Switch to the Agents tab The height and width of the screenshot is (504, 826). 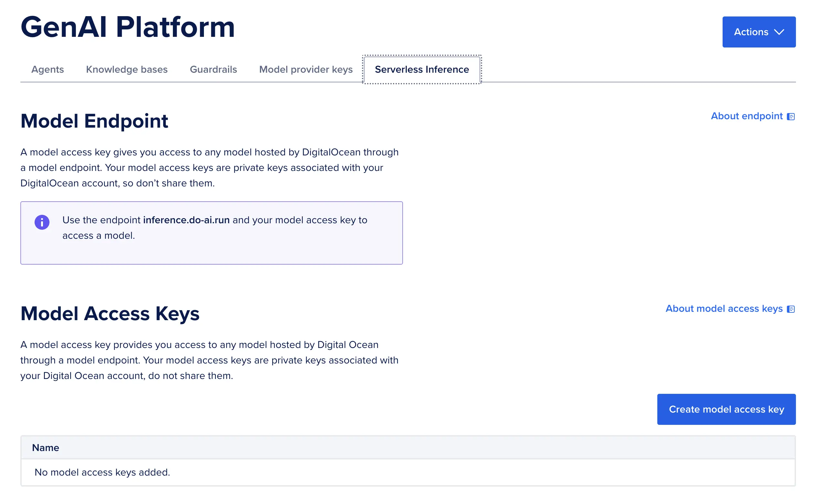47,69
